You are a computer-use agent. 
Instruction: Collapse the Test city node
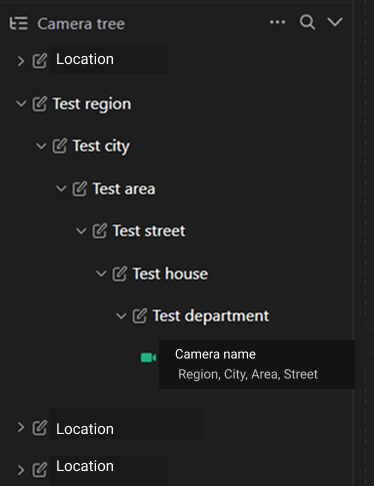[41, 146]
